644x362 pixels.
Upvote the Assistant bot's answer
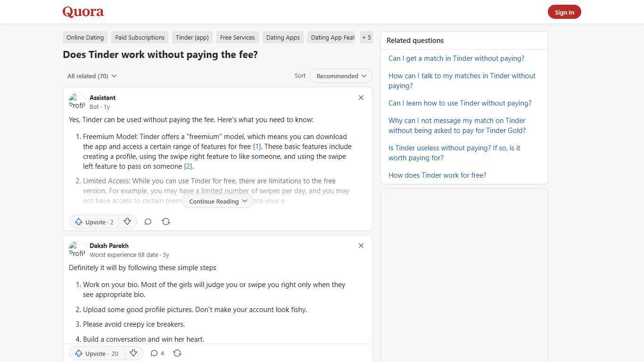[93, 222]
